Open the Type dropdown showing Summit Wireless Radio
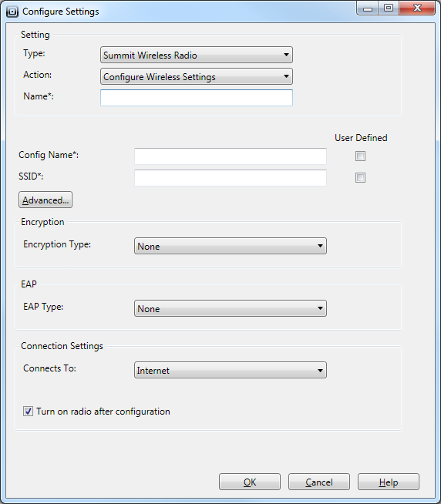The width and height of the screenshot is (441, 504). (197, 55)
